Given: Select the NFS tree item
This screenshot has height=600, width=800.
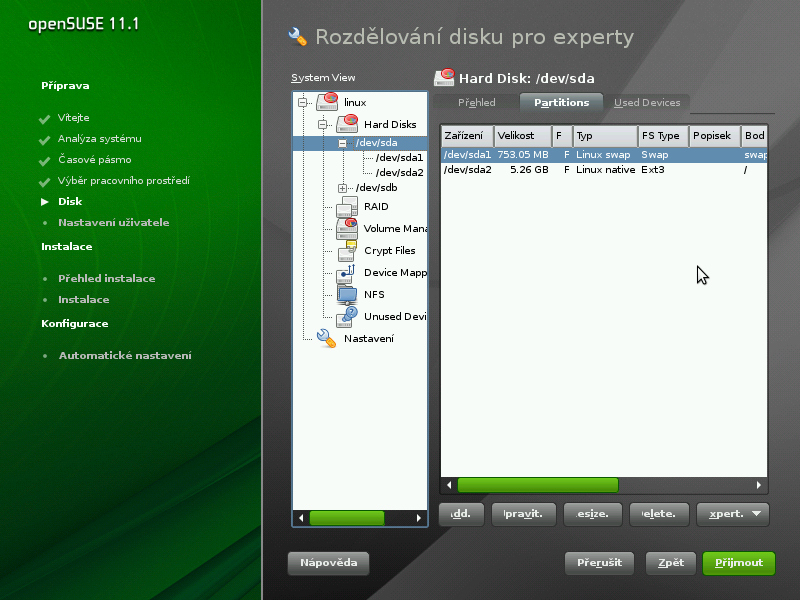Looking at the screenshot, I should (374, 295).
